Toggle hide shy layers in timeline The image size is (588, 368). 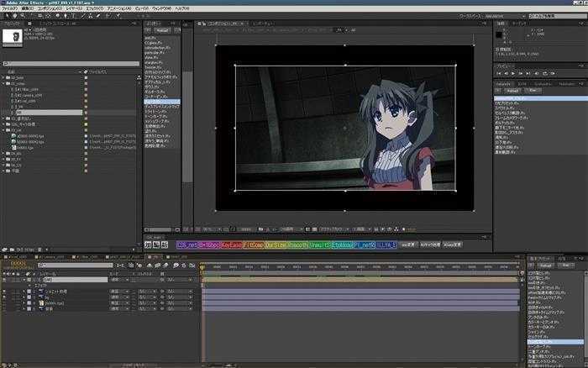pyautogui.click(x=150, y=265)
